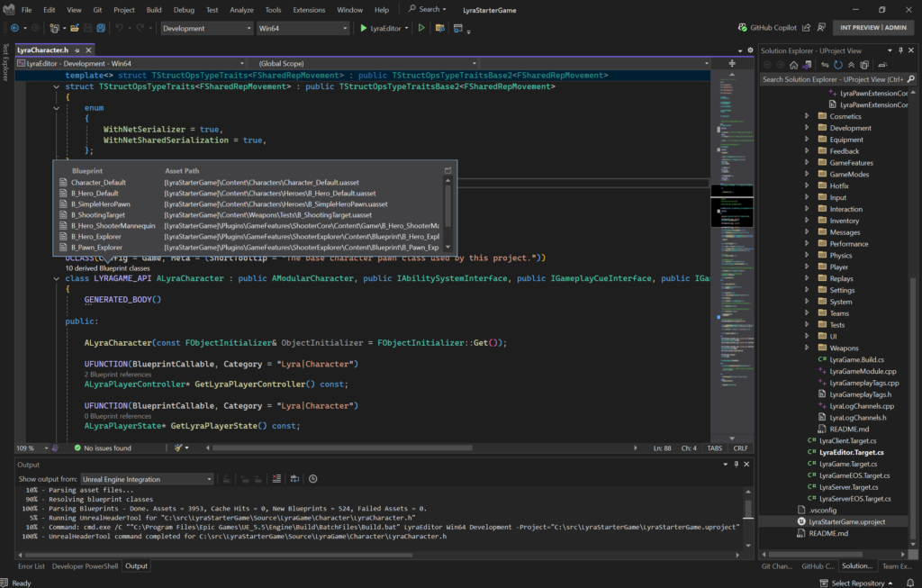Open the Git menu

coord(96,10)
